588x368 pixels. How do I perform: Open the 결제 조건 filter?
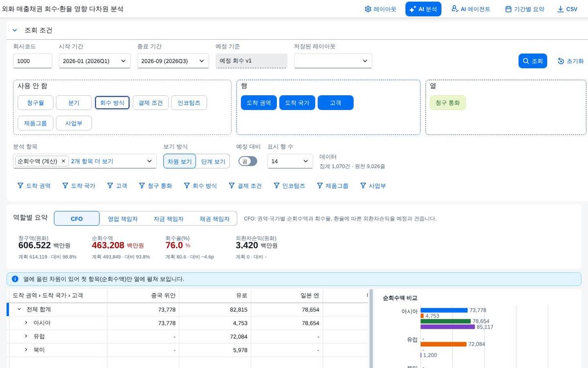[x=245, y=186]
